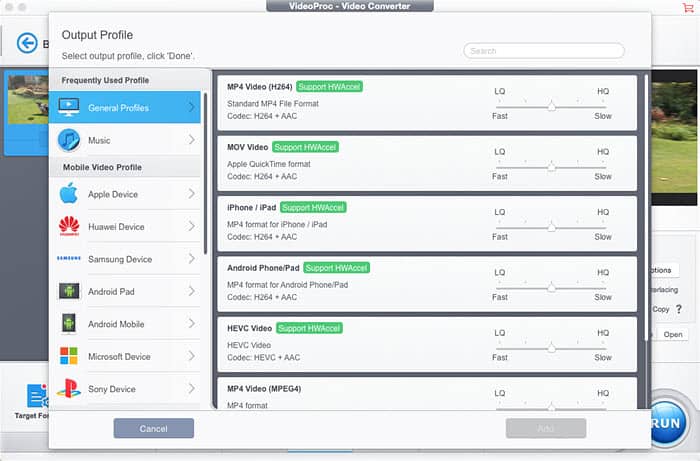Adjust HEVC Video quality slider
This screenshot has height=461, width=700.
(x=551, y=348)
